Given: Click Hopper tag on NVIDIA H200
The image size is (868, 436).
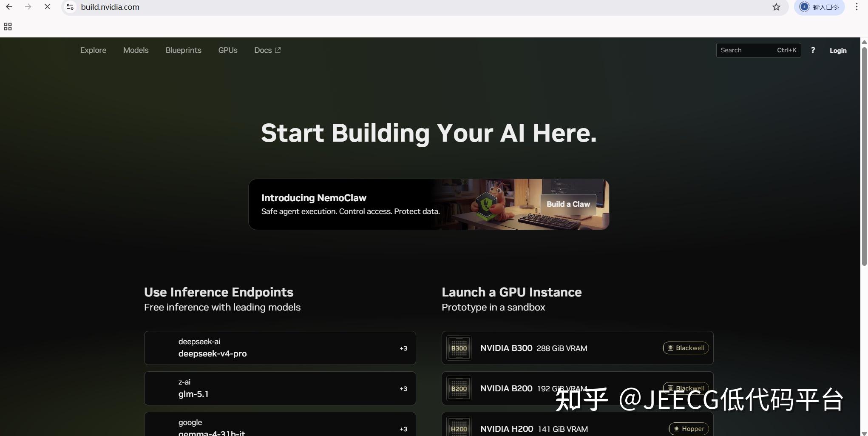Looking at the screenshot, I should pos(689,429).
